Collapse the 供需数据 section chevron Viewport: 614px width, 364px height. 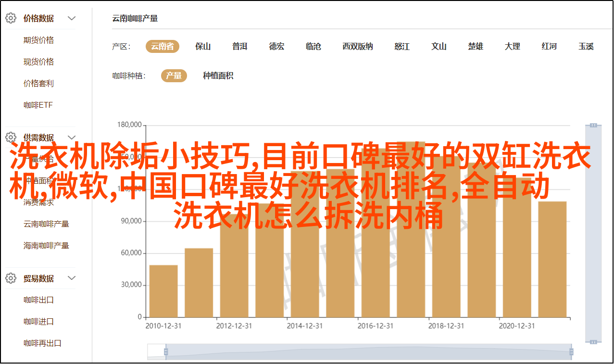tap(72, 138)
